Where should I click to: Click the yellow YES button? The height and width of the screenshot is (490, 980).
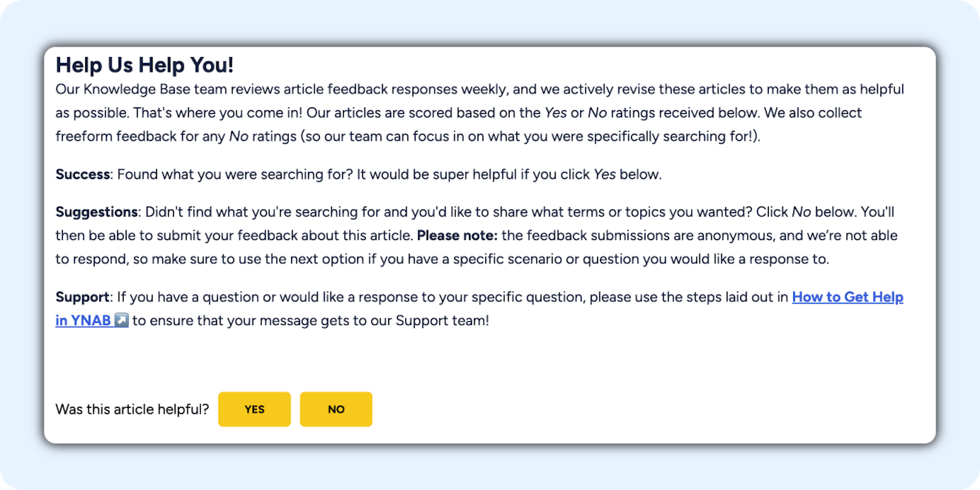click(254, 409)
